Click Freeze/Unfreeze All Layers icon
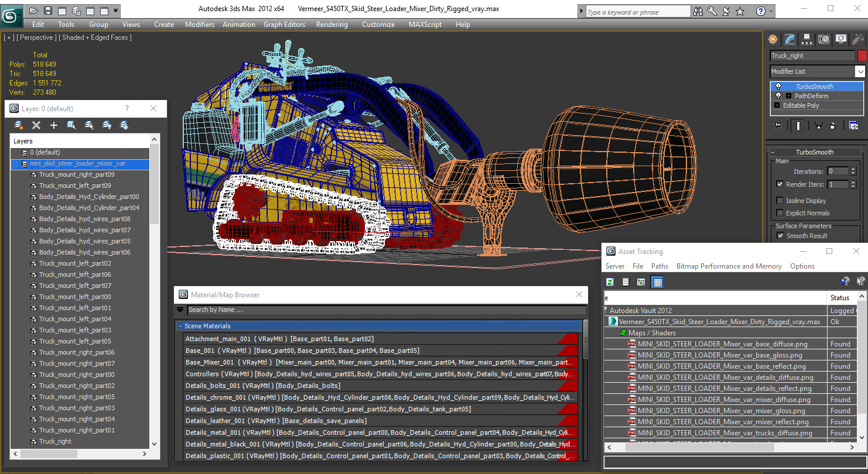The height and width of the screenshot is (474, 868). coord(124,125)
